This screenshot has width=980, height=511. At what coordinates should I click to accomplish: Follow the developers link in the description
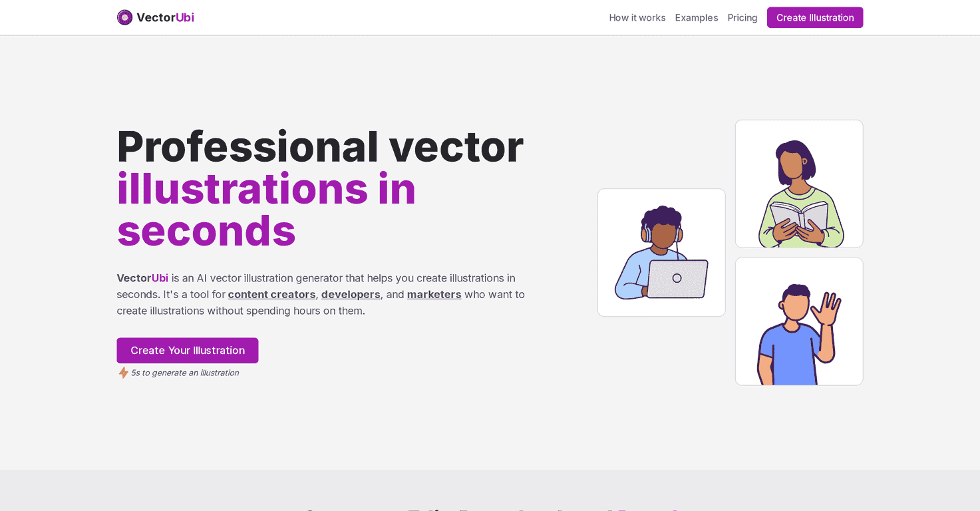[351, 294]
